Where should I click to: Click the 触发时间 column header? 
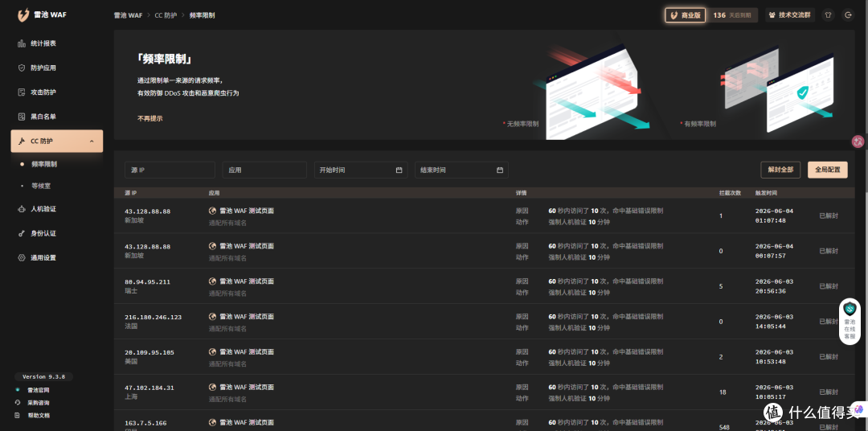click(x=766, y=193)
